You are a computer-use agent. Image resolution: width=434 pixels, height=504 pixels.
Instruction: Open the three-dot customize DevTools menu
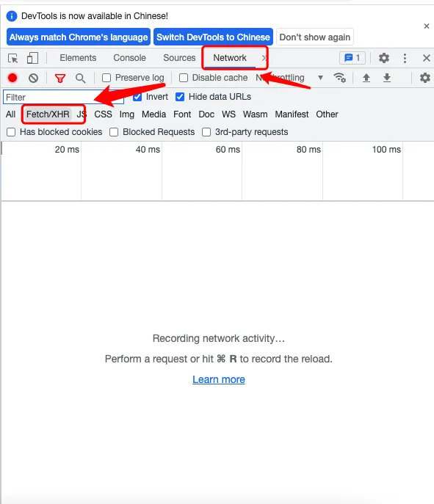405,58
